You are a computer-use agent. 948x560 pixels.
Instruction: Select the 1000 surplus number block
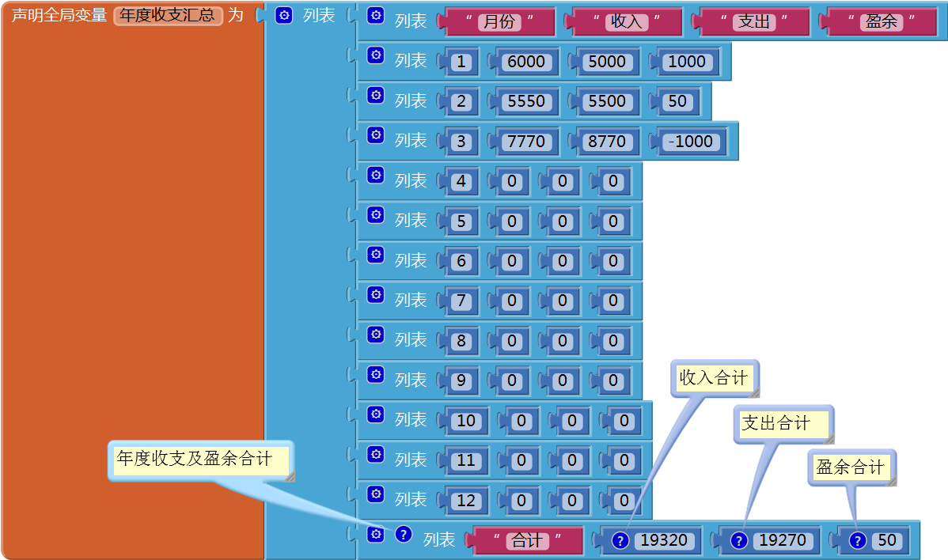[686, 62]
